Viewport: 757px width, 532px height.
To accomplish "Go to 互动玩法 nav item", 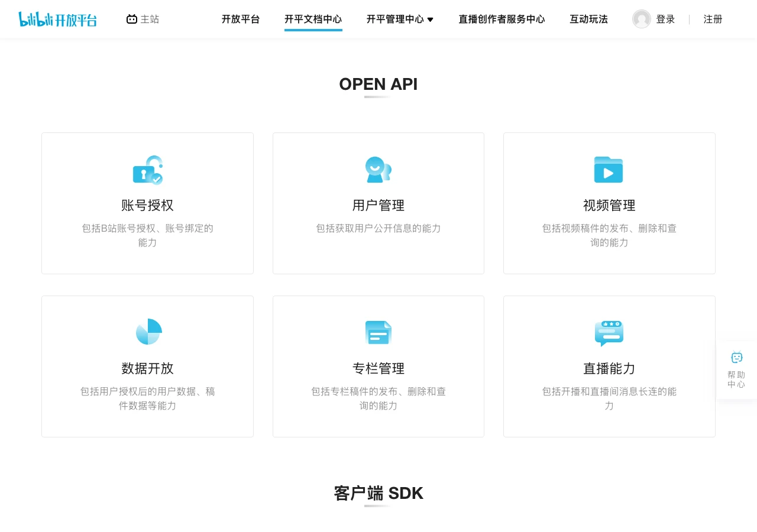I will click(588, 19).
